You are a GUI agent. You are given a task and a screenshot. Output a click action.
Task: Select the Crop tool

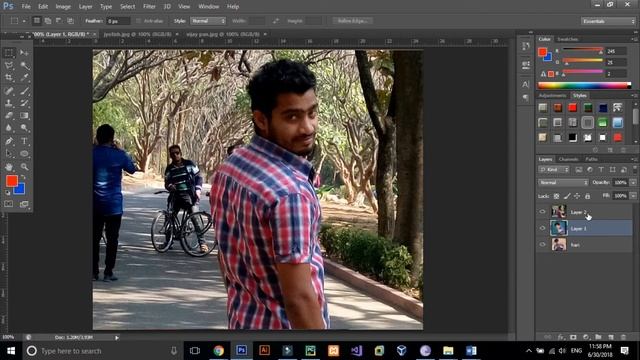point(9,78)
